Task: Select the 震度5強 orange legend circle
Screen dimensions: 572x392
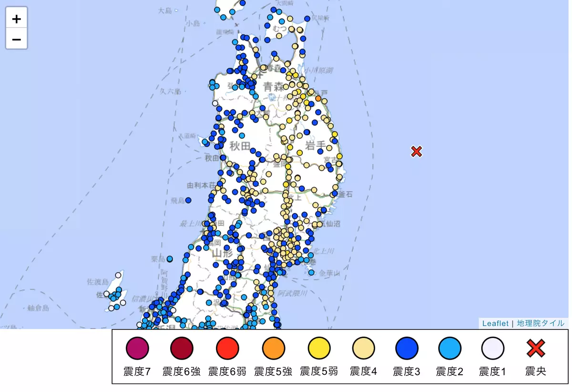Action: [273, 348]
